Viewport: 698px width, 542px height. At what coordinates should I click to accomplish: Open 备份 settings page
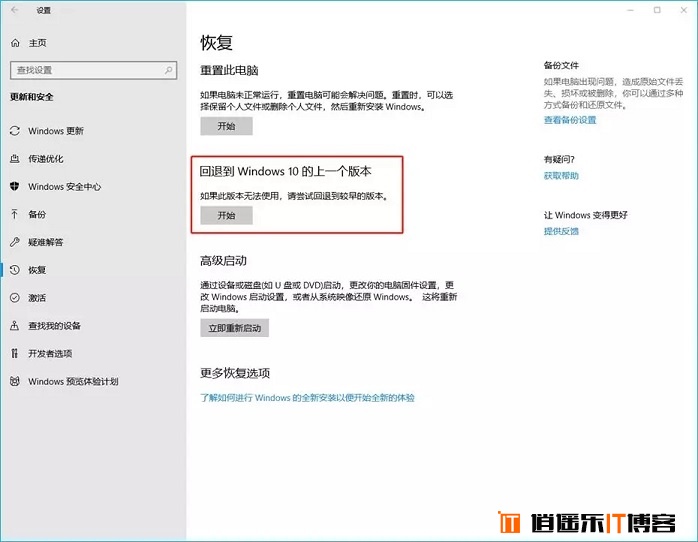click(x=37, y=214)
